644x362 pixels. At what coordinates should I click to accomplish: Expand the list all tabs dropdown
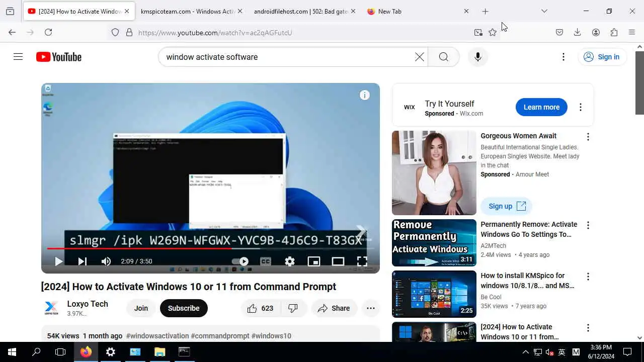[x=544, y=11]
